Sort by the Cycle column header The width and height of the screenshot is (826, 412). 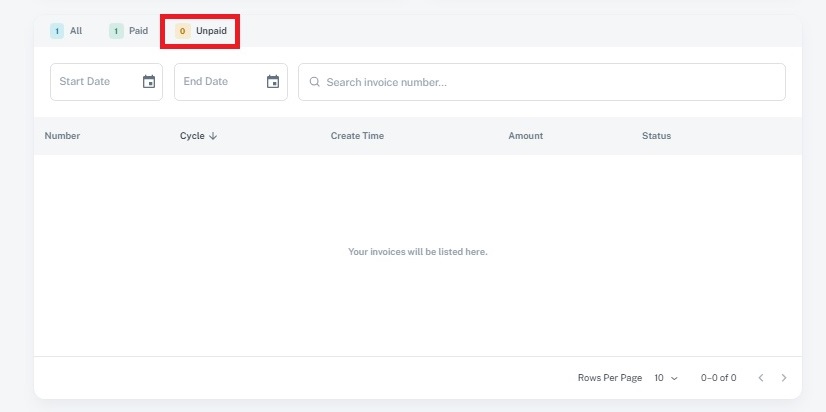192,136
